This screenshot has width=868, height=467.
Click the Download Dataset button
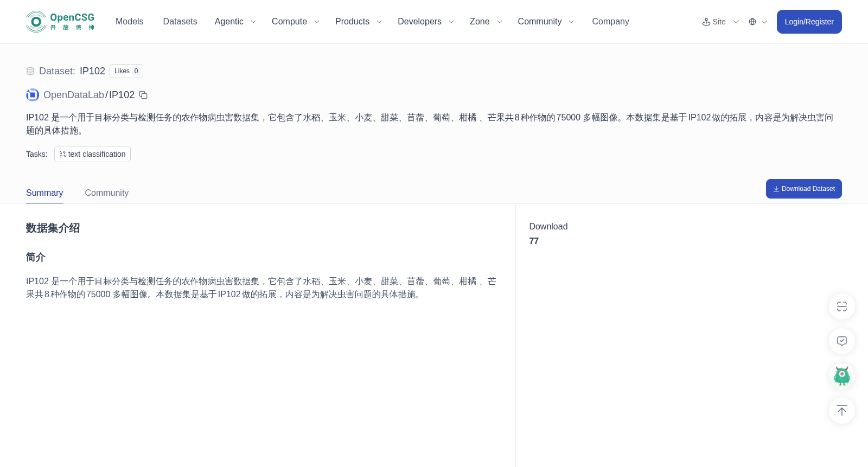pyautogui.click(x=804, y=189)
